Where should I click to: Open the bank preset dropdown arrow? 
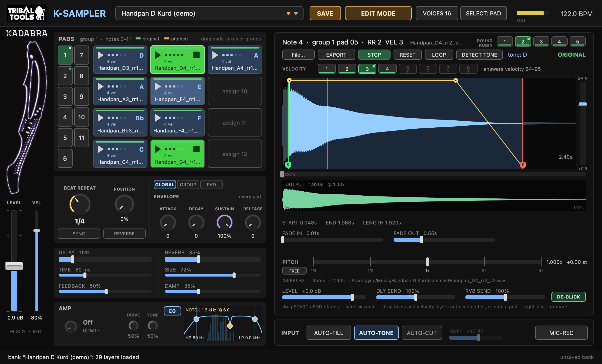point(296,13)
